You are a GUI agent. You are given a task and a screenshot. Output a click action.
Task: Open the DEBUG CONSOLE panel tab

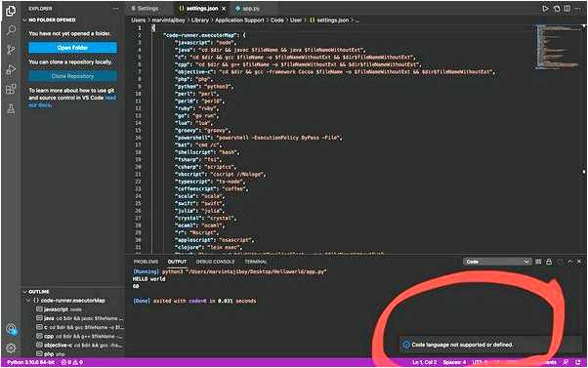click(215, 262)
